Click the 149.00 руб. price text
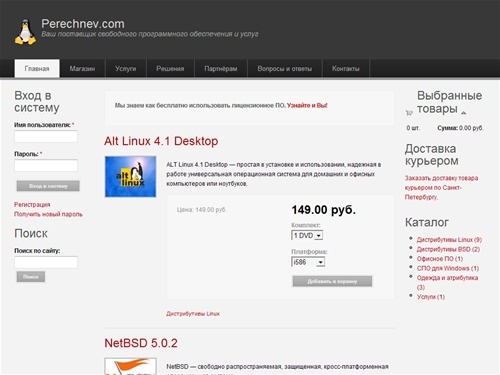The image size is (500, 375). (323, 210)
